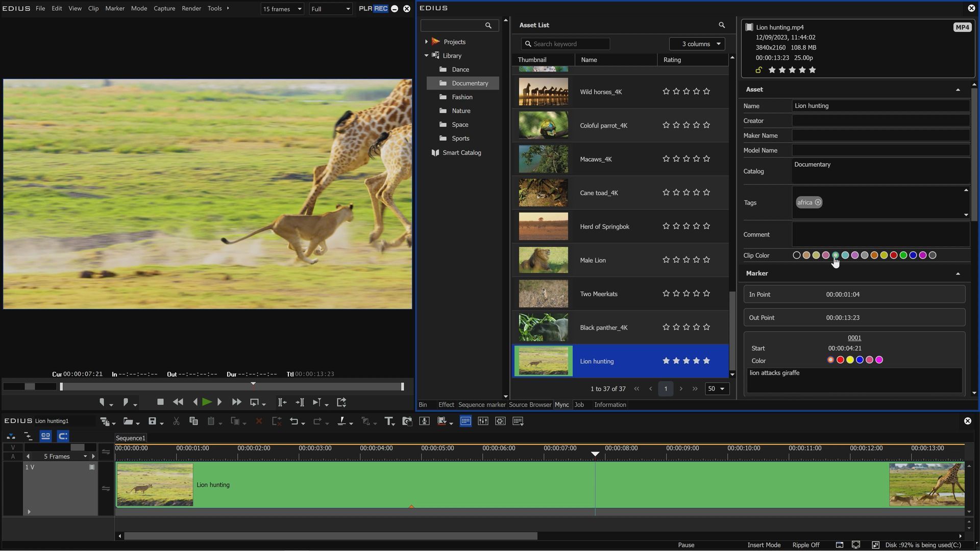Open the 3 columns dropdown

697,44
